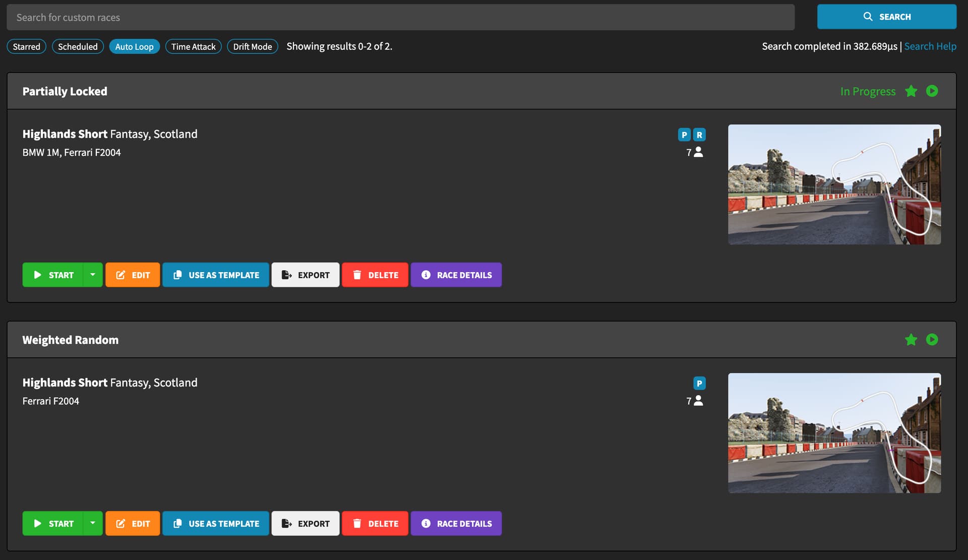Click the driver count icon in Partially Locked
This screenshot has width=968, height=560.
coord(698,152)
